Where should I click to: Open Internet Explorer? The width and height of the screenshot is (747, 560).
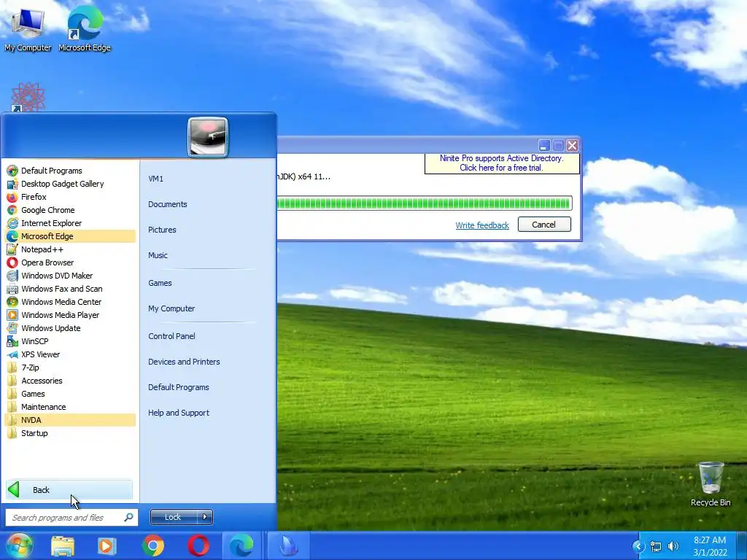[70, 223]
